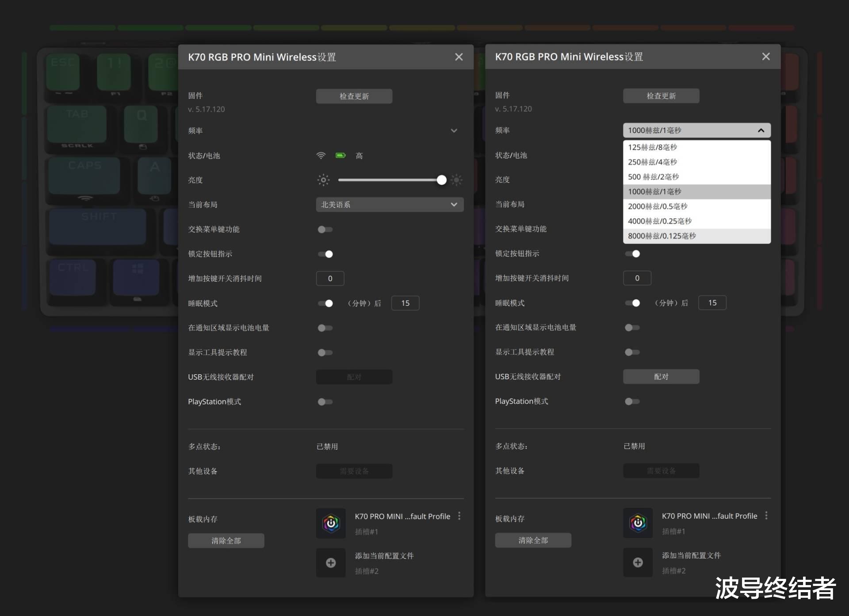The image size is (849, 616).
Task: Click the plus icon for slot #2 in right panel
Action: (638, 562)
